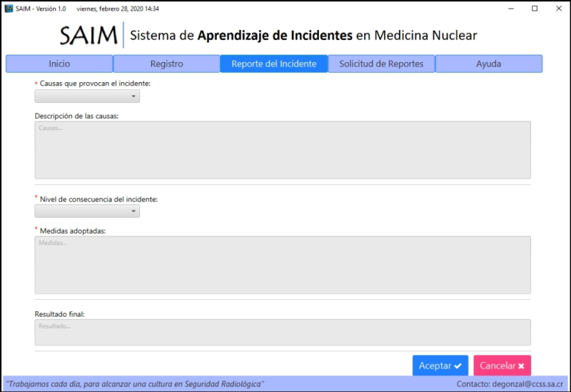Viewport: 571px width, 392px height.
Task: Click into the Descripción de las causas field
Action: point(283,150)
